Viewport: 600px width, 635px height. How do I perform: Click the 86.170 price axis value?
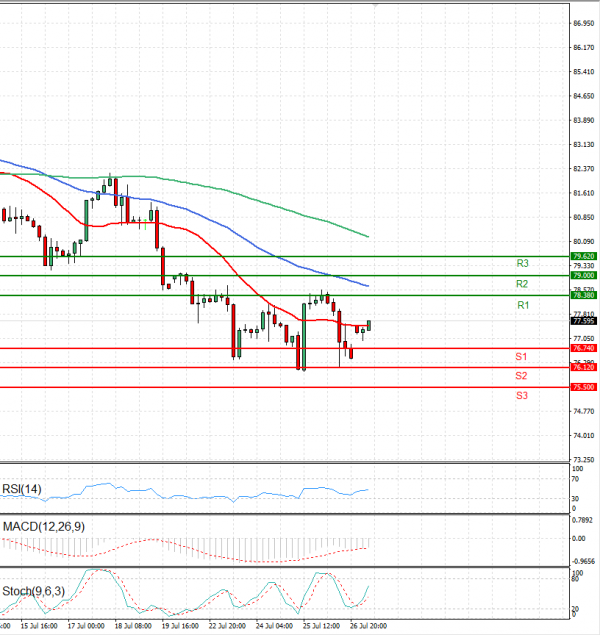584,48
